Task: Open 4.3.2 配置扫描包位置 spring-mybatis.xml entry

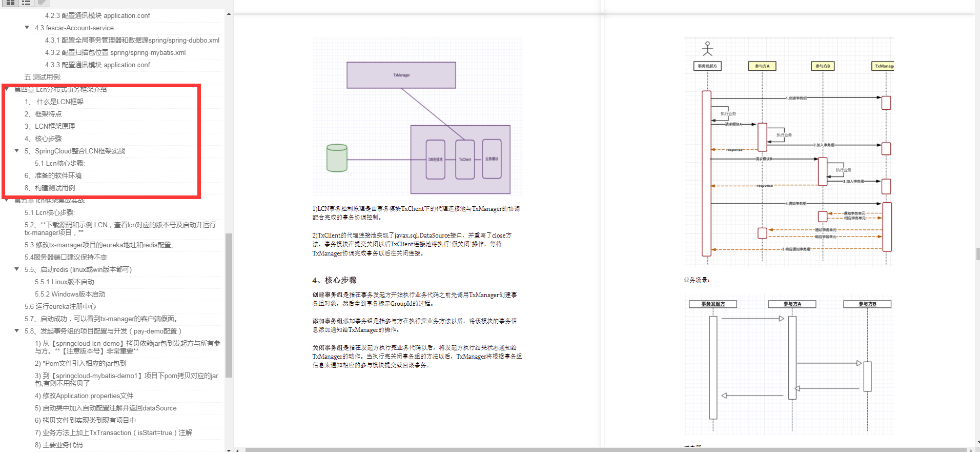Action: (x=115, y=52)
